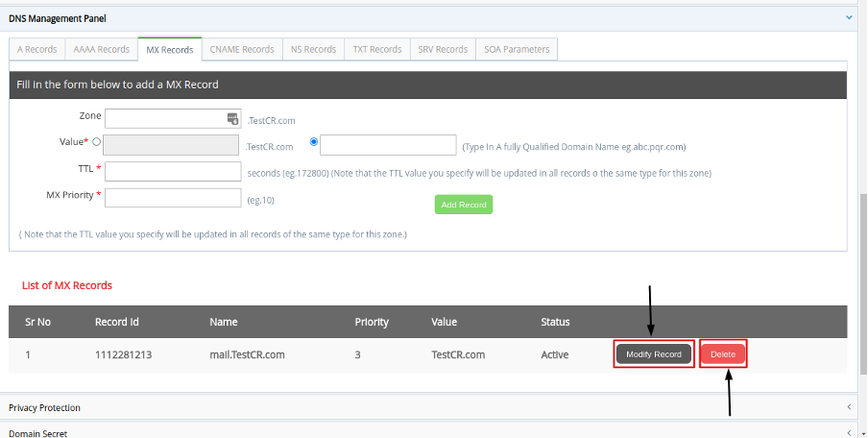This screenshot has width=868, height=438.
Task: Click the Record Id column header
Action: click(x=117, y=323)
